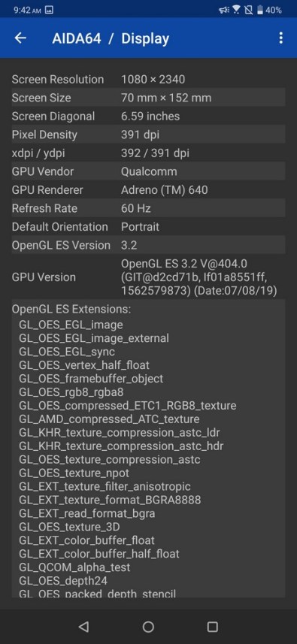Tap the Wi-Fi icon in status bar

[236, 10]
